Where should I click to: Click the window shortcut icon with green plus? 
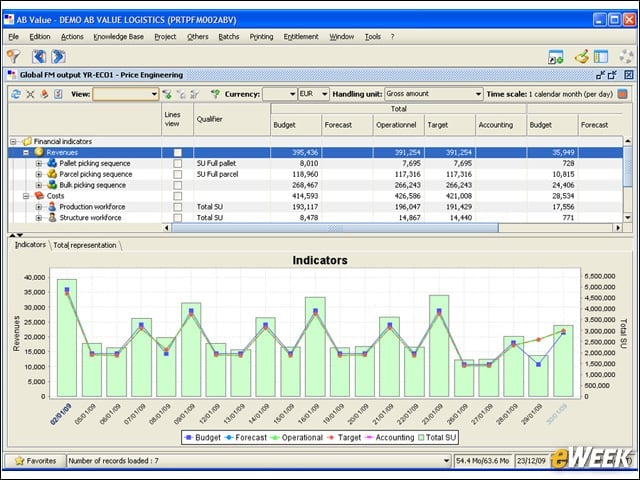pyautogui.click(x=556, y=57)
